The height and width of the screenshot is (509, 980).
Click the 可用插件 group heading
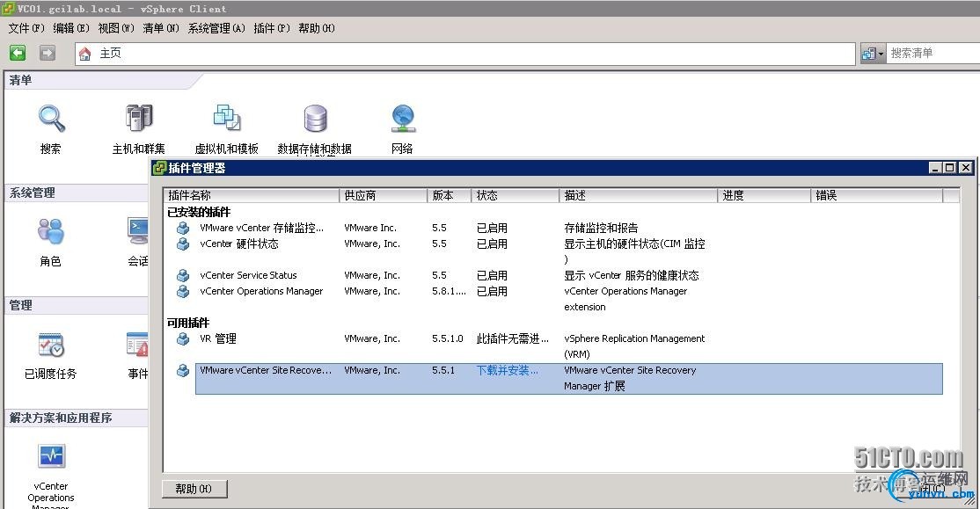click(188, 323)
